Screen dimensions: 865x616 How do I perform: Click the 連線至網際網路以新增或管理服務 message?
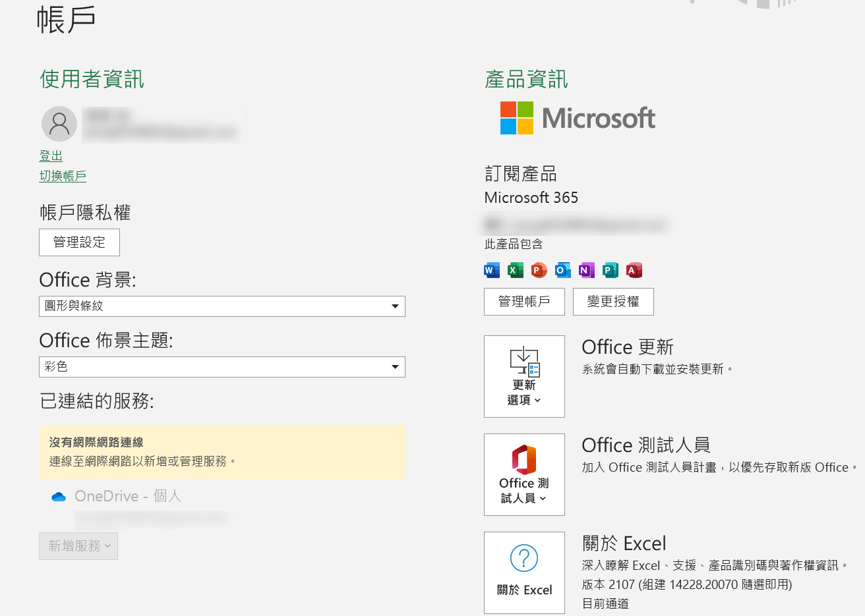tap(142, 461)
